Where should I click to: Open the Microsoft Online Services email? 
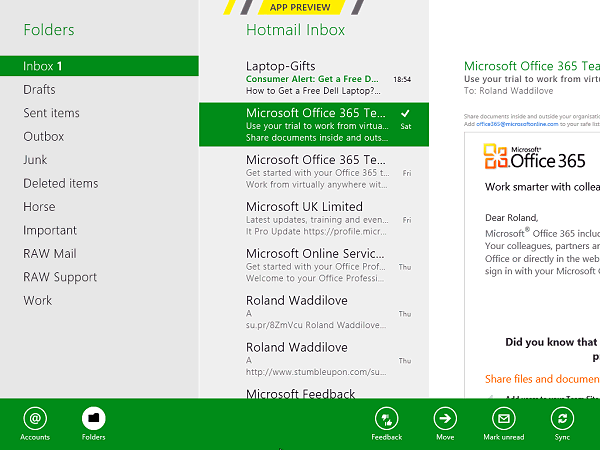coord(314,265)
